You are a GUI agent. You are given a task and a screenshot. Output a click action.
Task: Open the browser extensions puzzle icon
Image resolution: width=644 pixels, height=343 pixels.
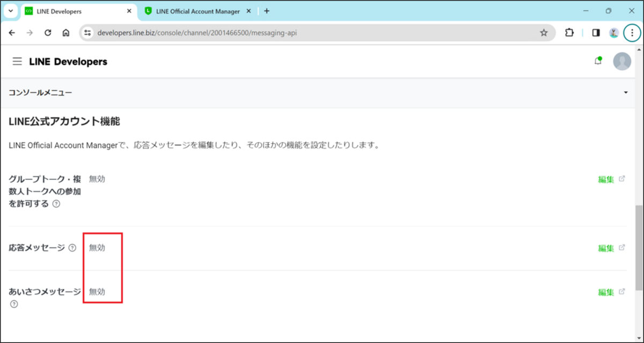click(x=569, y=33)
